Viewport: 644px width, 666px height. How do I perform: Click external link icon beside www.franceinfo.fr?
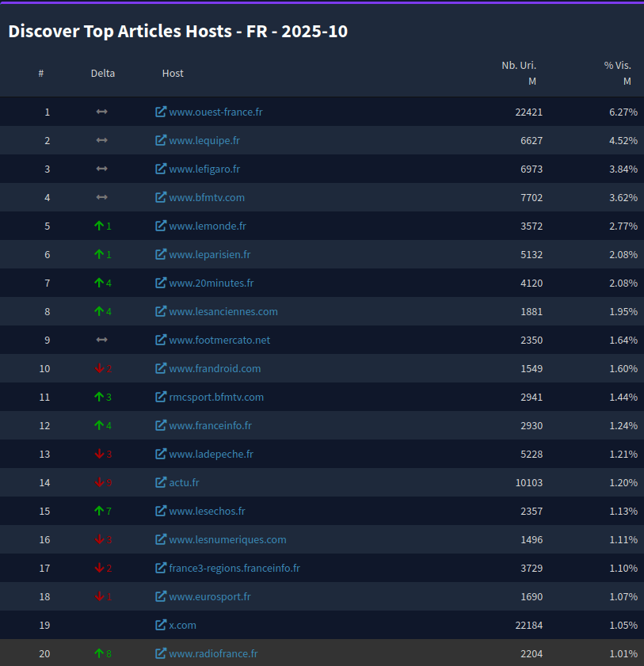coord(161,425)
